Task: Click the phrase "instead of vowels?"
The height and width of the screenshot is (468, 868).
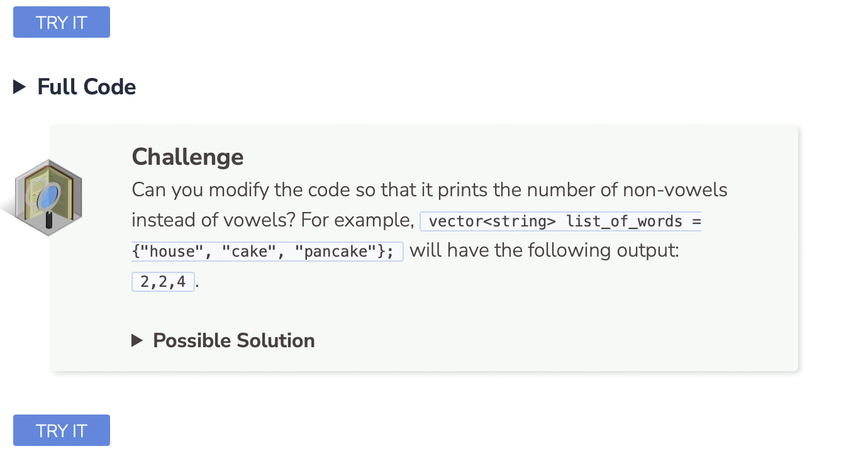Action: [x=213, y=221]
